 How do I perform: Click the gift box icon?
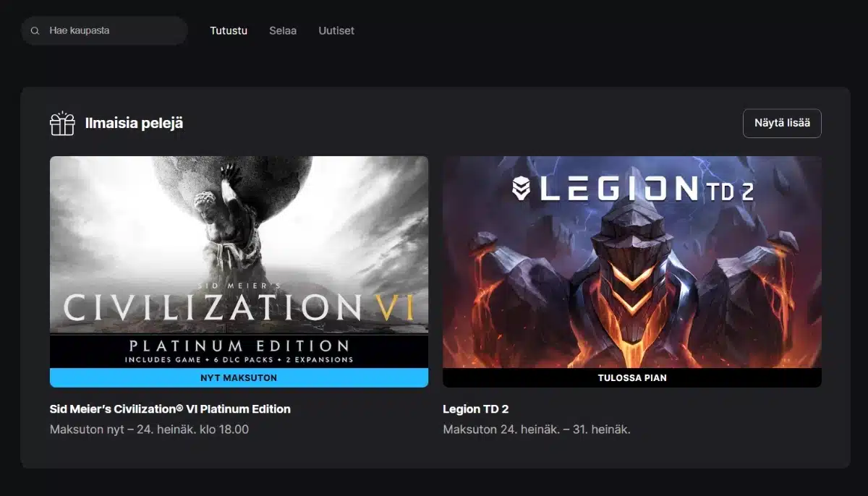pyautogui.click(x=62, y=124)
